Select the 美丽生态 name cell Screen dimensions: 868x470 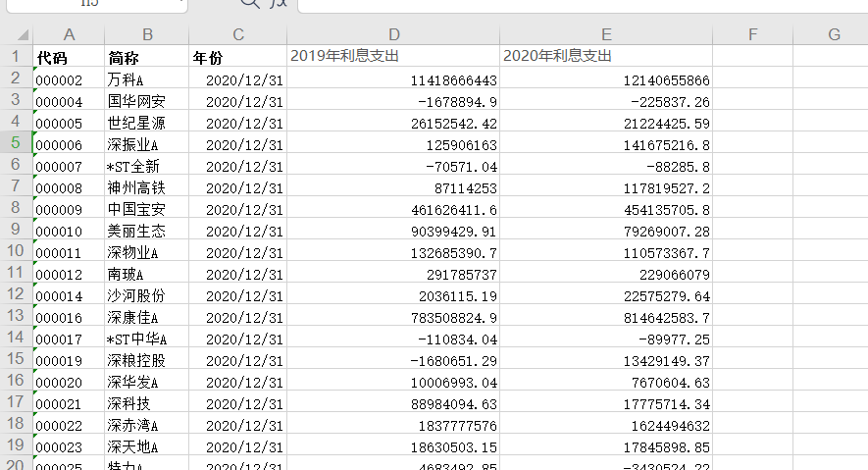click(147, 229)
